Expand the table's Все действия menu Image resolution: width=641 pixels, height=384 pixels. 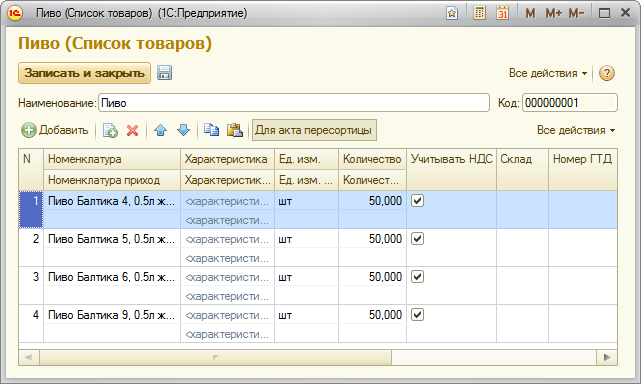point(576,130)
